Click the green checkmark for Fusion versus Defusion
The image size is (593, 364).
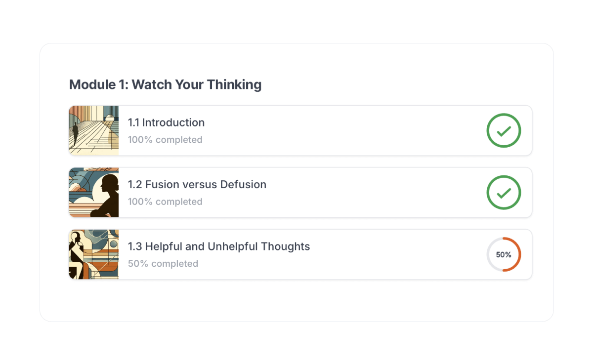504,193
